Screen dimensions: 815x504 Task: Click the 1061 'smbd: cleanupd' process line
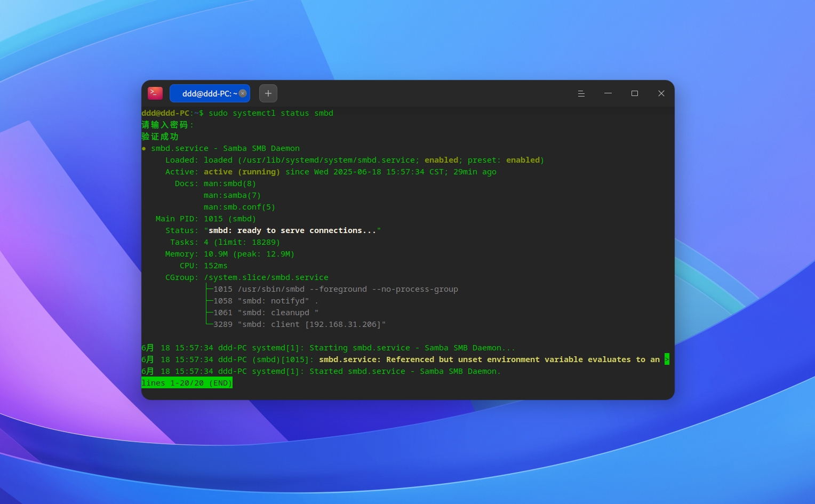[x=266, y=313]
